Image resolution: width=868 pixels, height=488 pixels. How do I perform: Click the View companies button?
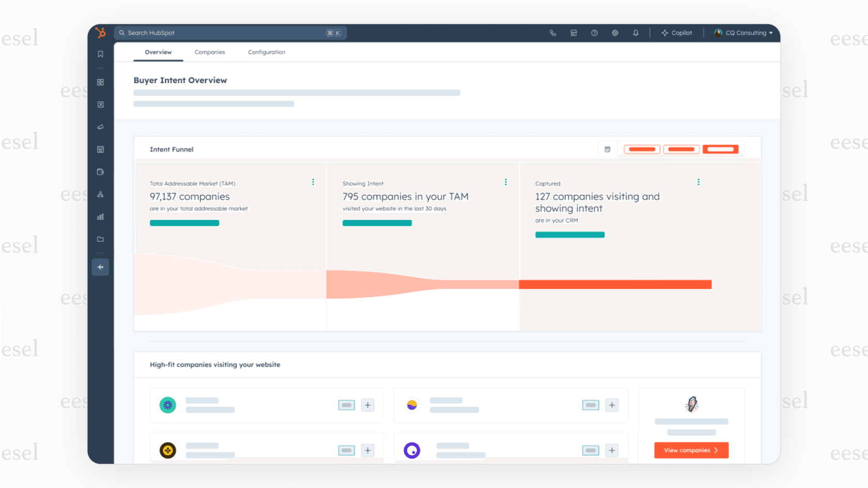click(691, 450)
